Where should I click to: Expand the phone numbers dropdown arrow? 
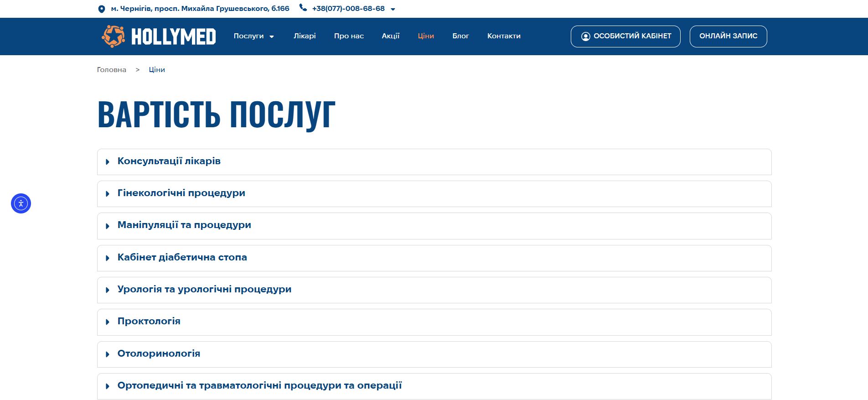click(393, 9)
